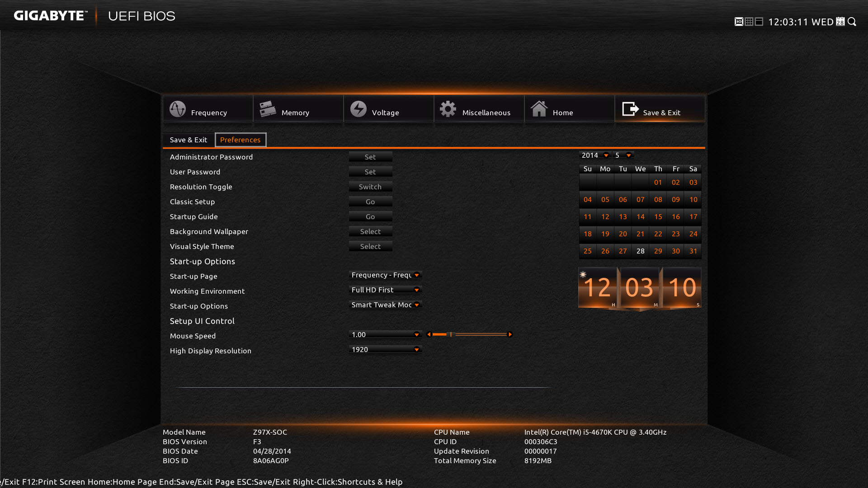Open the Mouse Speed value dropdown
The image size is (868, 488).
pos(385,335)
